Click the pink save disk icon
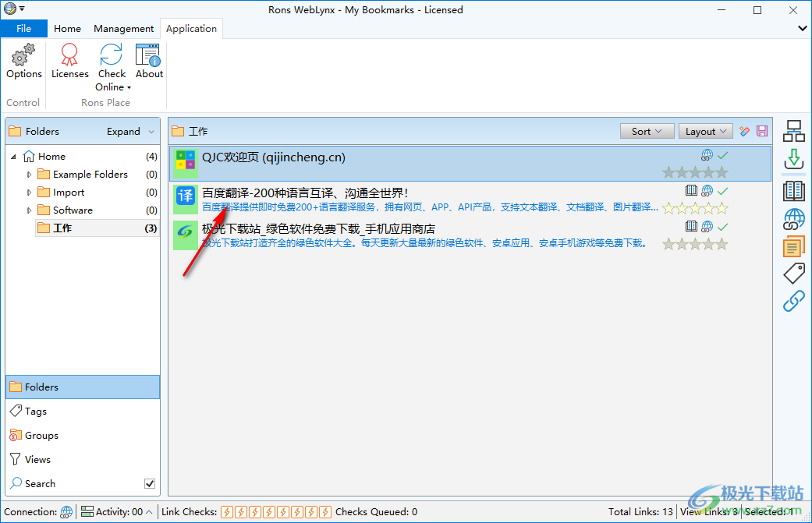 762,132
